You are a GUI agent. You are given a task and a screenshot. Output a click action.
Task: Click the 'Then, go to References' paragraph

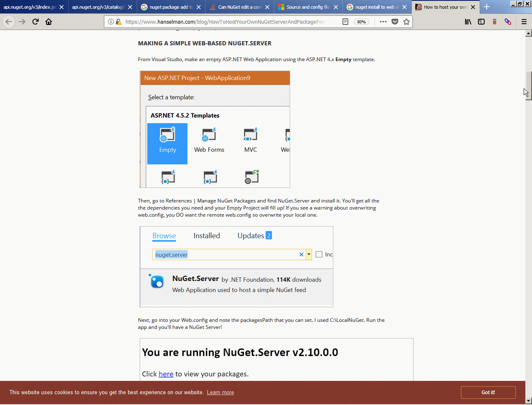[259, 208]
